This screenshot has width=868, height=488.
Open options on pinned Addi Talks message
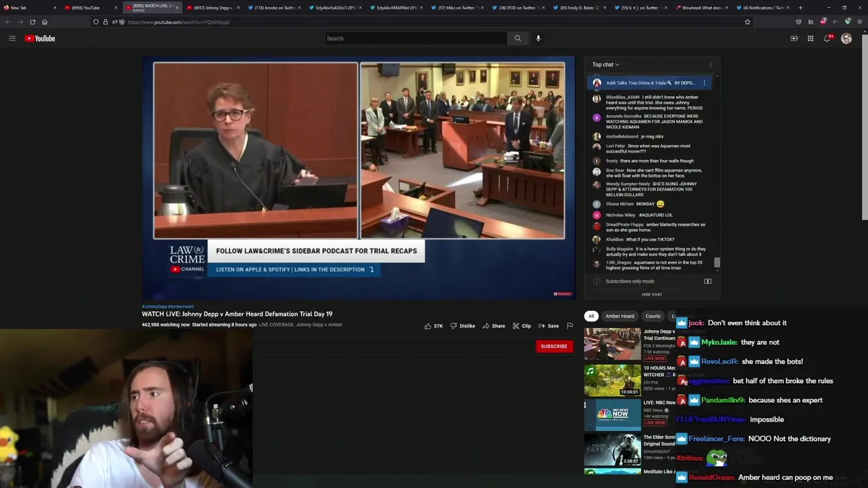[x=704, y=83]
